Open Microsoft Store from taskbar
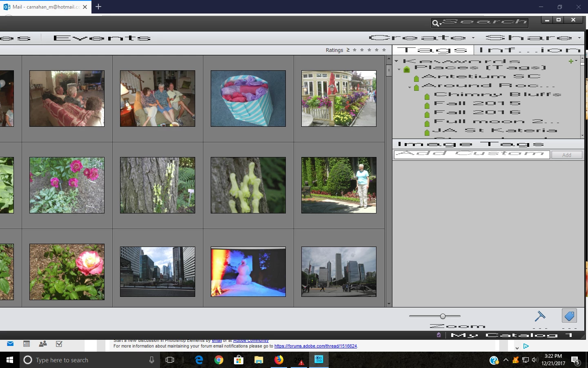The height and width of the screenshot is (368, 588). [x=239, y=360]
